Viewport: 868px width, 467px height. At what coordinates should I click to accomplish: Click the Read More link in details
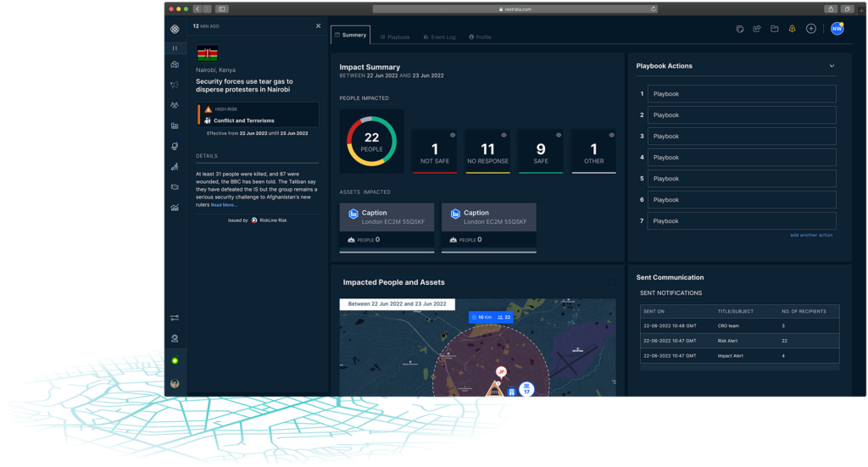click(x=224, y=205)
